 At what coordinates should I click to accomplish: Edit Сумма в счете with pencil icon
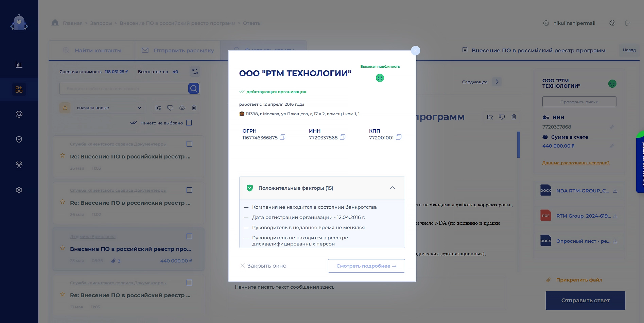(612, 146)
